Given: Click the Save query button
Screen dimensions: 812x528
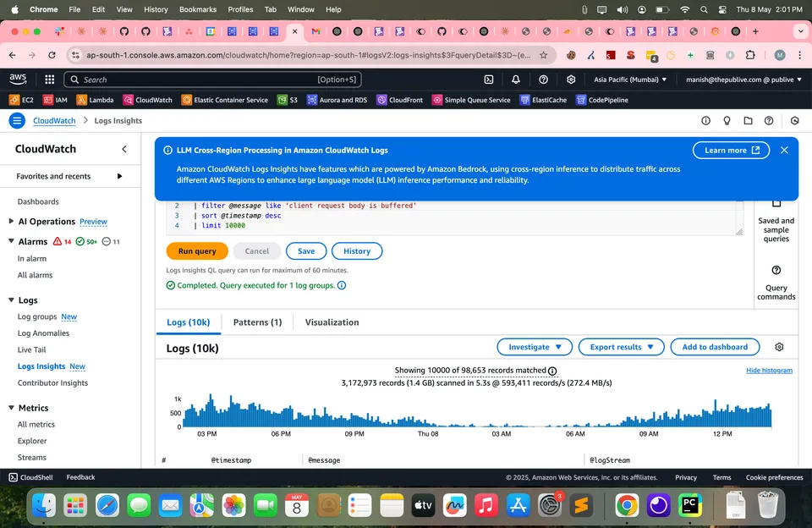Looking at the screenshot, I should [306, 251].
